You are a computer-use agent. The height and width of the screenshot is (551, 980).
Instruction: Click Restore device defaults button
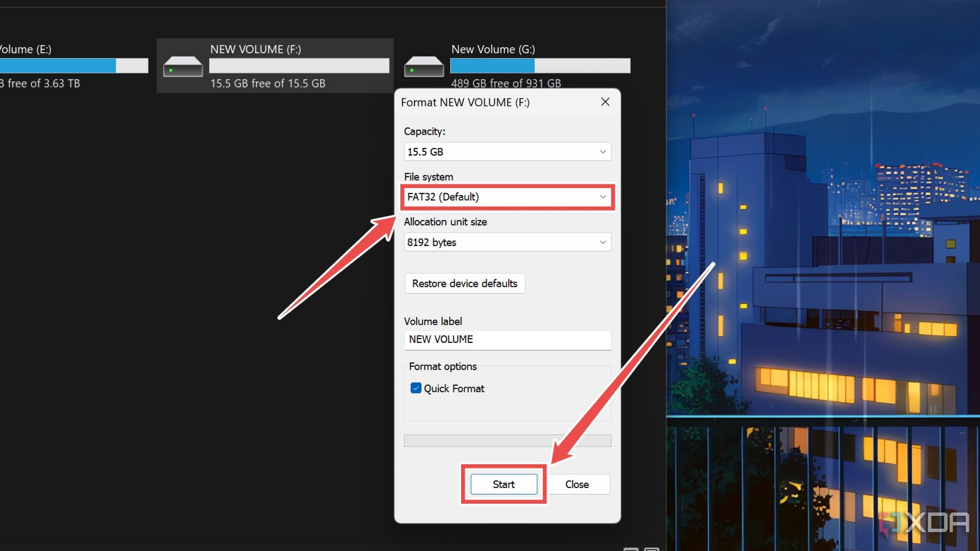coord(465,283)
